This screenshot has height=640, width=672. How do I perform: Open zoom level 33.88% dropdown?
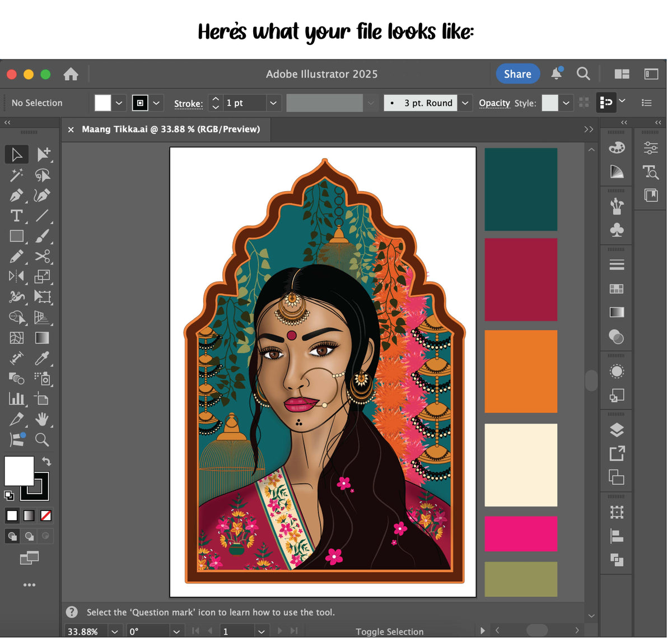(x=115, y=631)
